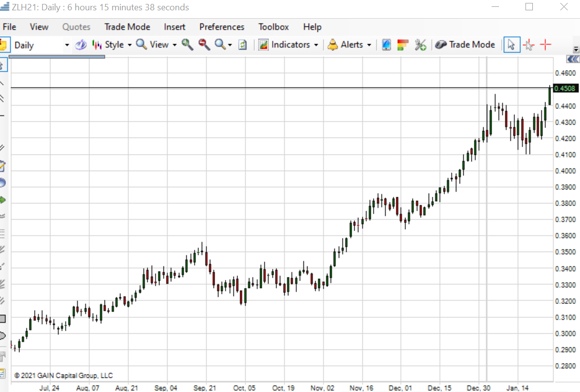
Task: Expand the Daily timeframe dropdown
Action: click(67, 45)
